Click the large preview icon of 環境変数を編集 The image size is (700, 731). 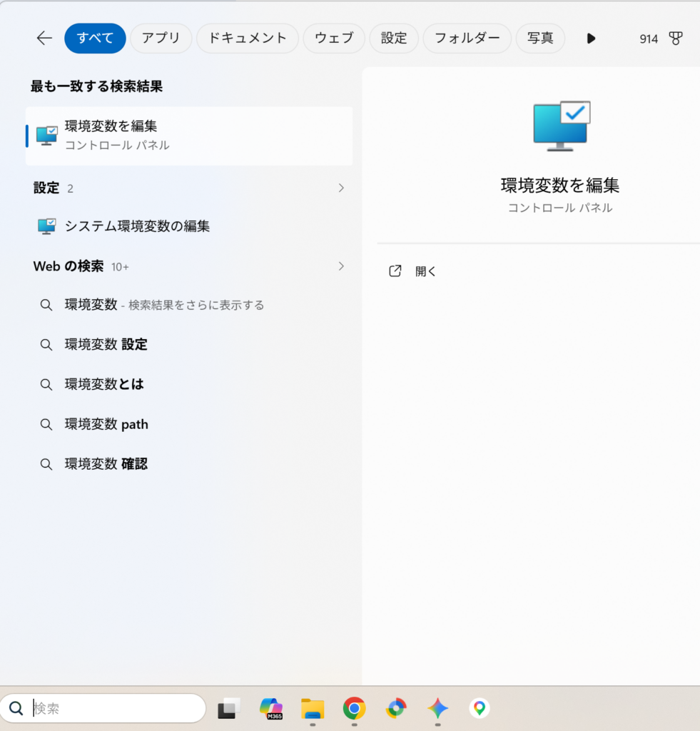tap(561, 126)
